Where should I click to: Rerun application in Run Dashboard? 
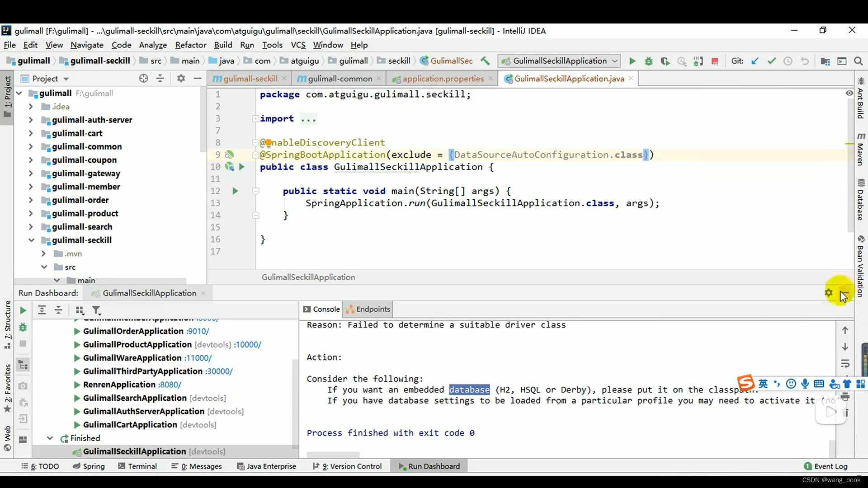click(x=23, y=310)
